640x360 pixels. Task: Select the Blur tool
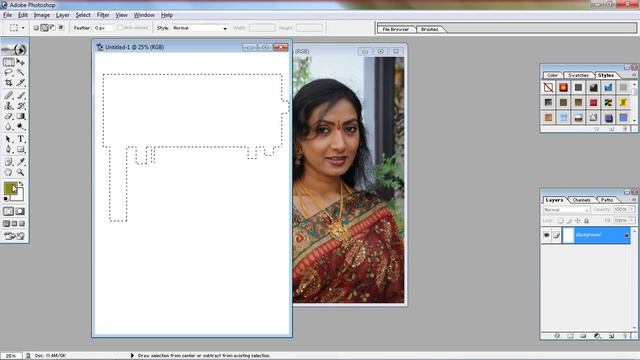9,127
